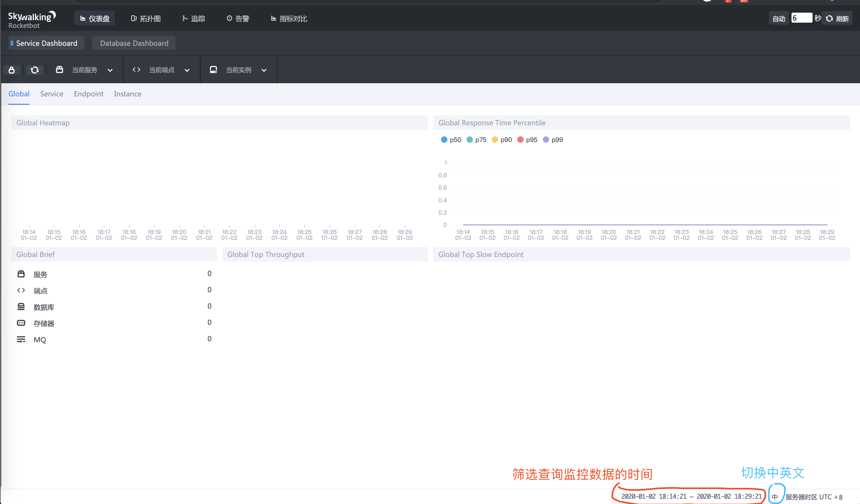Open the Database Dashboard

[134, 43]
